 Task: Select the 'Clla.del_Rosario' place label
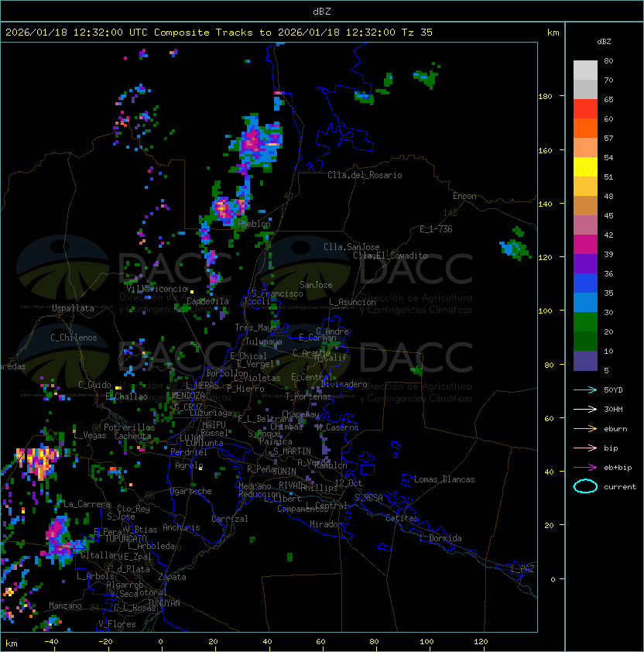point(365,175)
